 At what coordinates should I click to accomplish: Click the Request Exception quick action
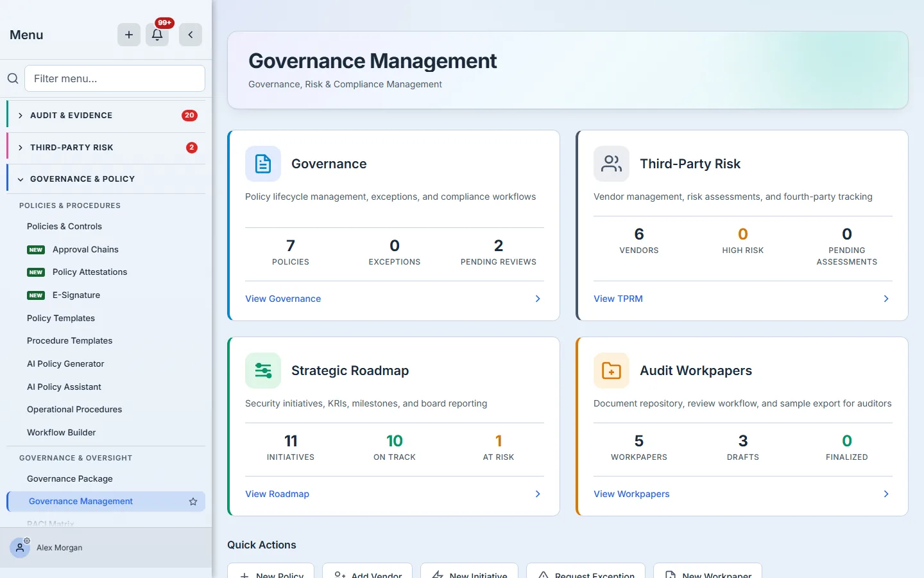(x=586, y=572)
